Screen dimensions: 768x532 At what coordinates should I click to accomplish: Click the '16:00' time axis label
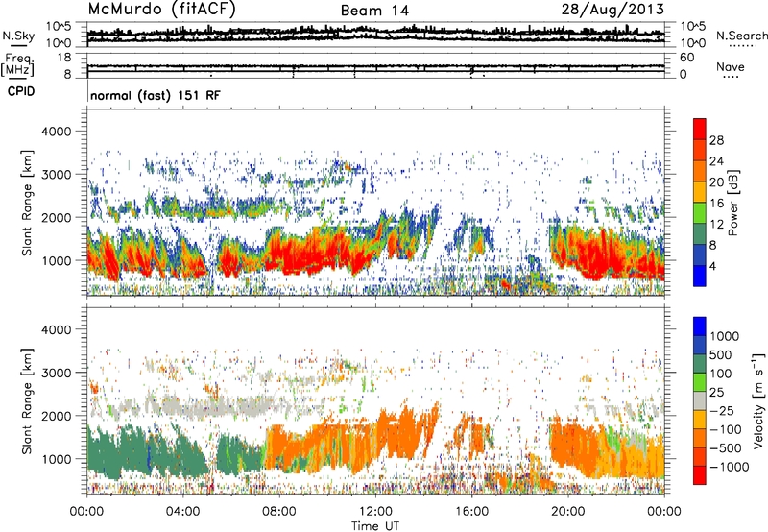(471, 512)
